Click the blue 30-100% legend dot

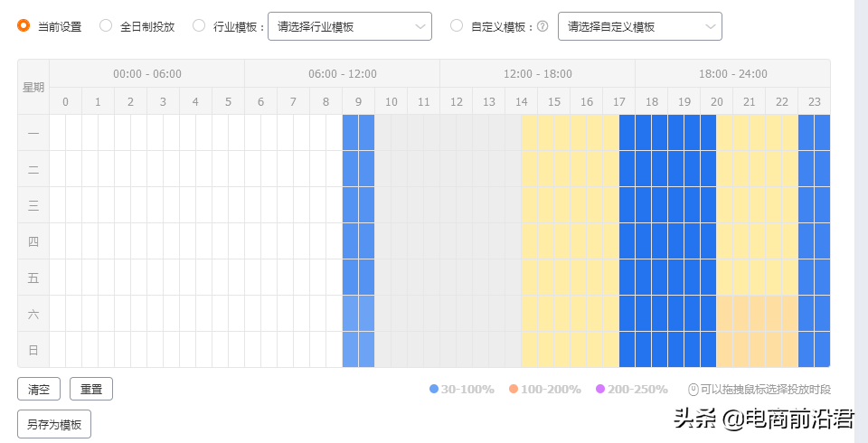[x=434, y=389]
